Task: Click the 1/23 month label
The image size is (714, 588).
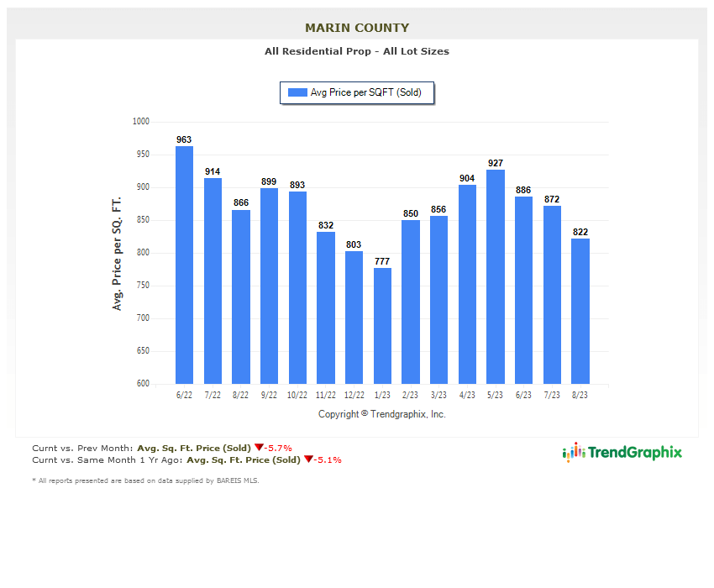Action: tap(381, 394)
